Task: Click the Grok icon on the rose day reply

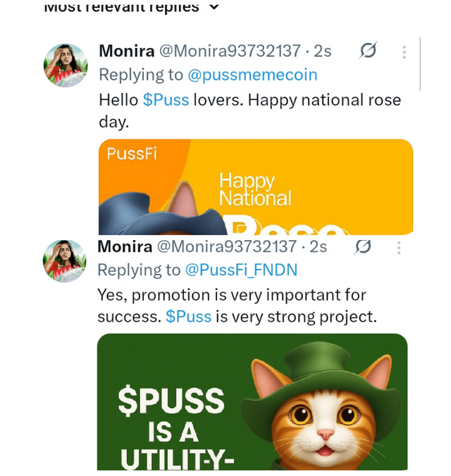Action: tap(367, 51)
